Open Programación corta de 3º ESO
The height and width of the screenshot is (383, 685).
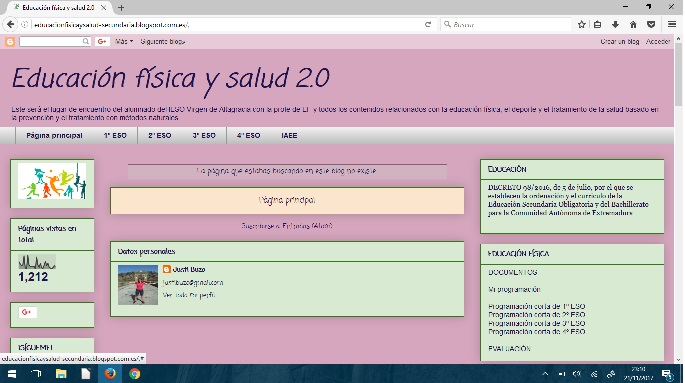pyautogui.click(x=536, y=323)
